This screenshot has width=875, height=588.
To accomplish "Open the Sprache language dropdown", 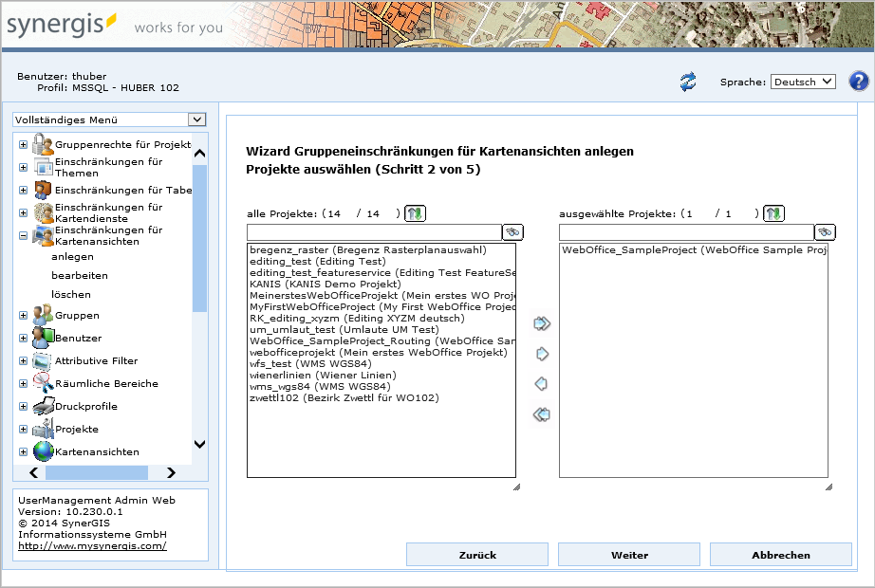I will (x=802, y=82).
